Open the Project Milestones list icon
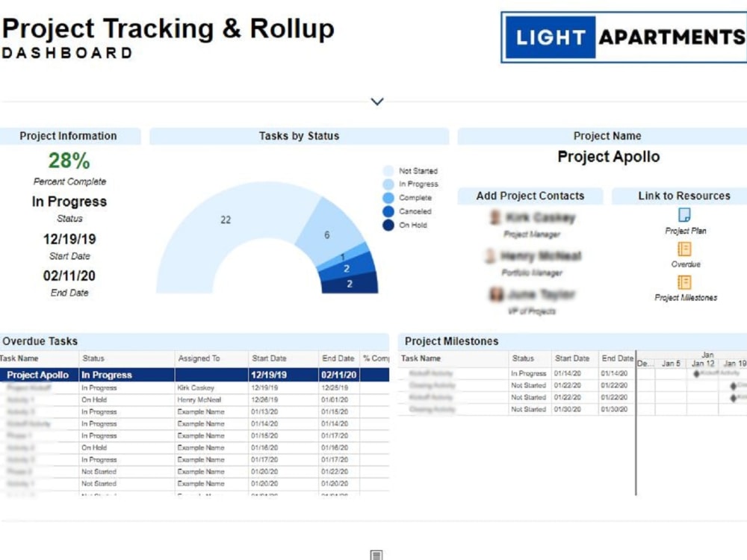The height and width of the screenshot is (560, 747). coord(684,283)
